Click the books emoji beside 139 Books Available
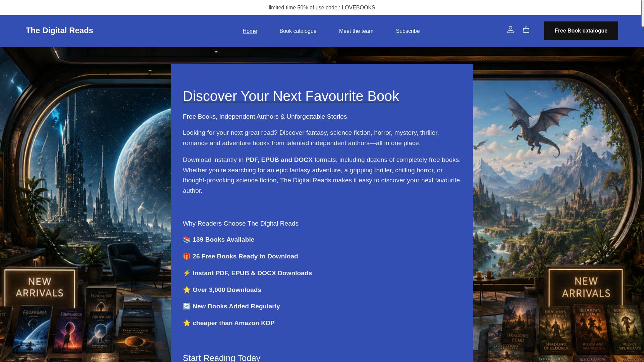The image size is (644, 362). point(187,240)
